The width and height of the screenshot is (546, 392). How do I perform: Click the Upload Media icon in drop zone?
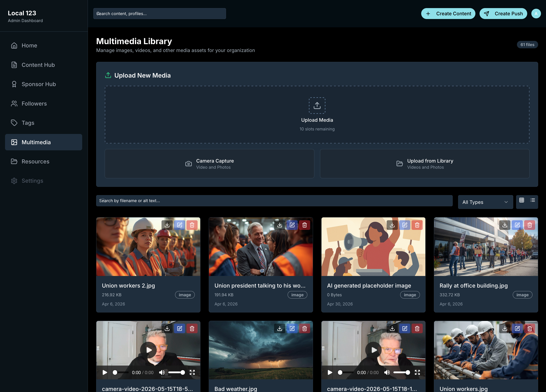317,105
